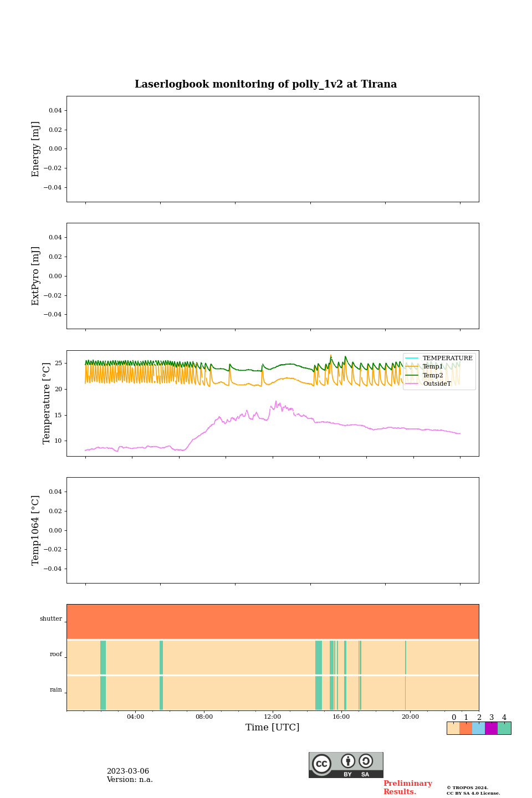The image size is (532, 798).
Task: Click the Version: n.a. text
Action: (x=130, y=780)
